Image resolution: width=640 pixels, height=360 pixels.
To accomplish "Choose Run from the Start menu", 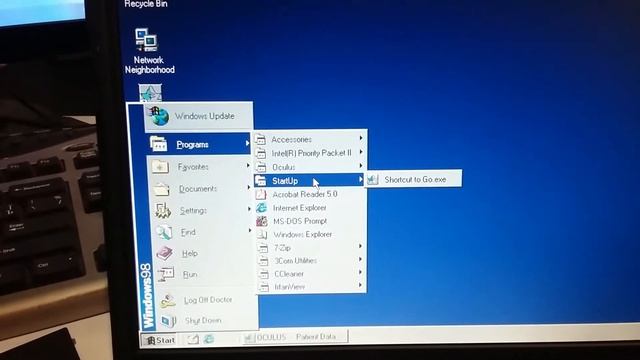I will pyautogui.click(x=205, y=274).
